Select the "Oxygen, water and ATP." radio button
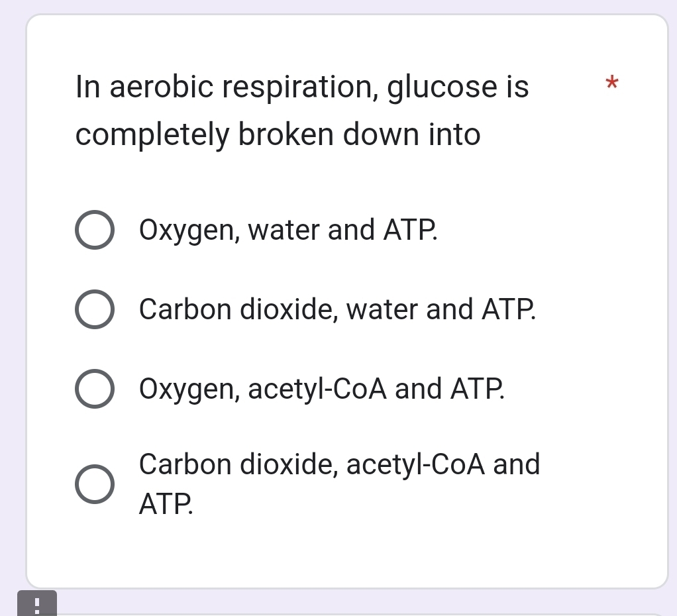Viewport: 677px width, 616px height. pyautogui.click(x=95, y=230)
